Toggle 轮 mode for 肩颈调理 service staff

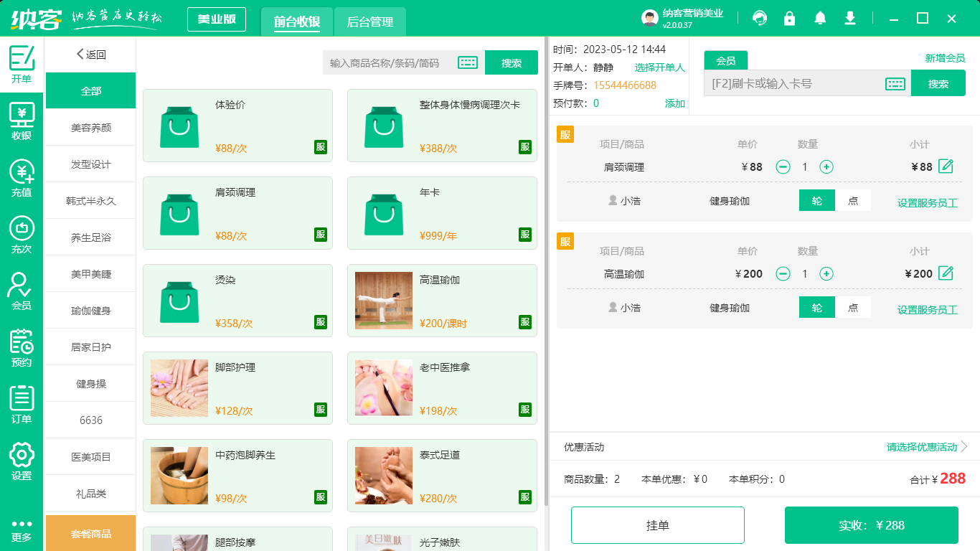point(816,201)
